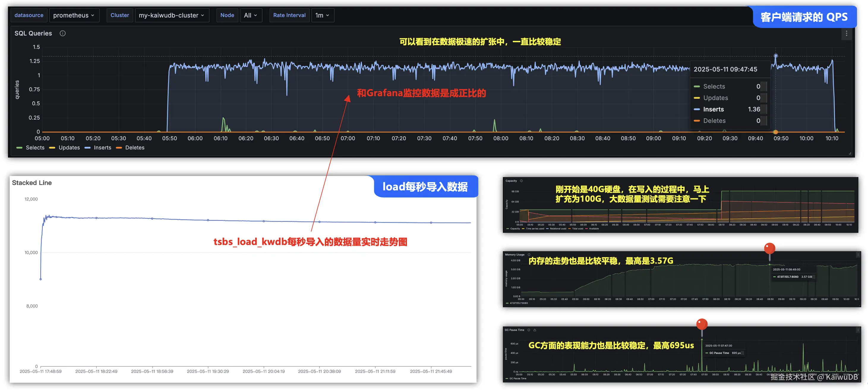The image size is (868, 391).
Task: Click the Time series used legend item
Action: 535,229
